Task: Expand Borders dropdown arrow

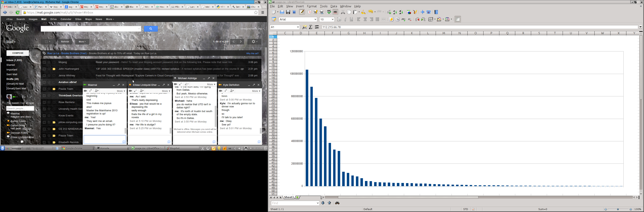Action: tap(435, 19)
